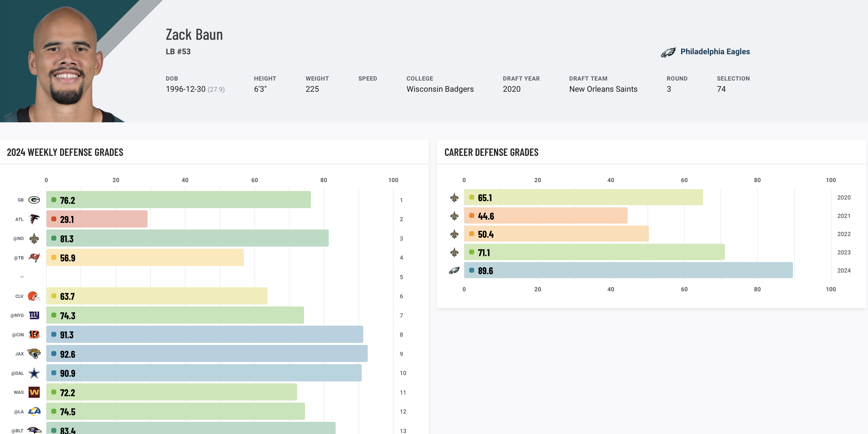Viewport: 868px width, 434px height.
Task: Click the Philadelphia Eagles team link
Action: pos(715,52)
